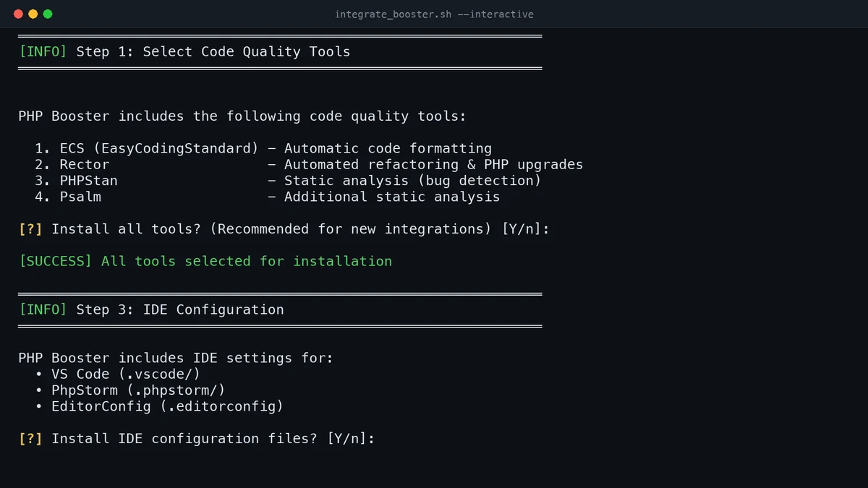Click the VS Code (.vscode/) bullet
This screenshot has width=868, height=488.
click(118, 374)
